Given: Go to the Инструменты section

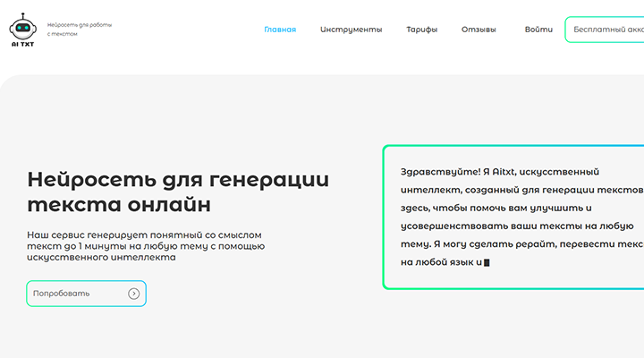Looking at the screenshot, I should (351, 30).
